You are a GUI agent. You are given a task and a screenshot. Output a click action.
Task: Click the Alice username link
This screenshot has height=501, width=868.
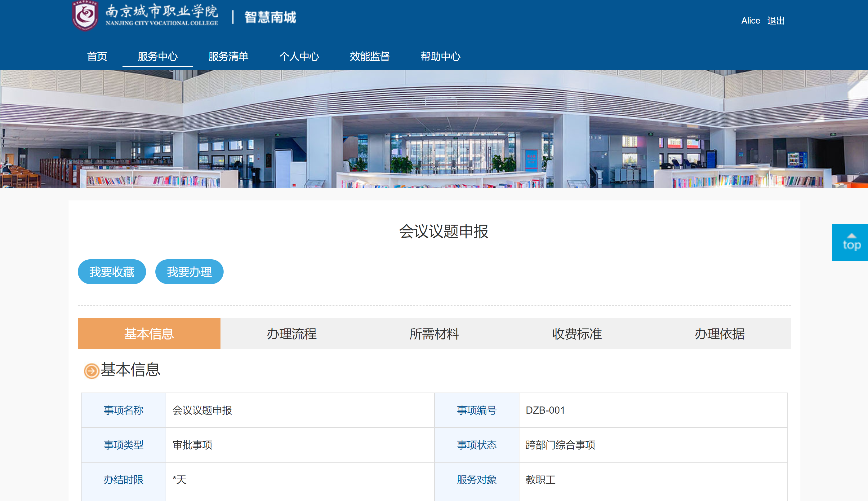750,21
